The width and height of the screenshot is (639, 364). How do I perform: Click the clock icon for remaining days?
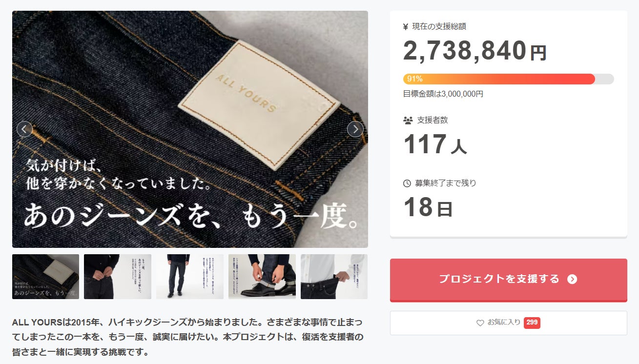(407, 183)
